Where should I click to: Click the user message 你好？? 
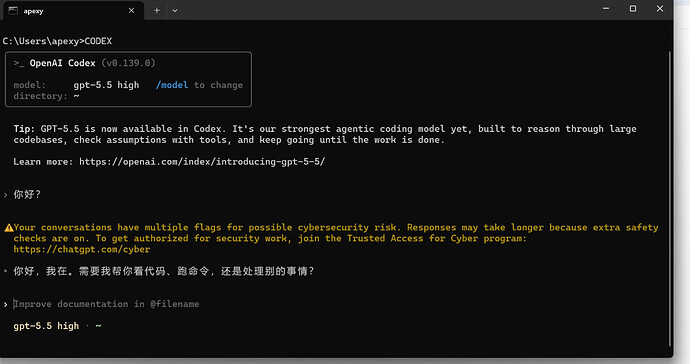27,195
